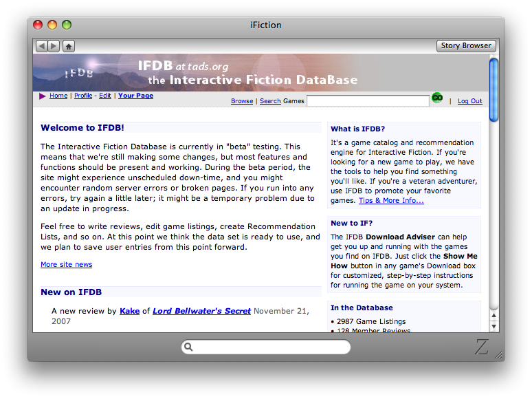Go to Your Page
Screen dimensions: 532x399
(x=135, y=96)
